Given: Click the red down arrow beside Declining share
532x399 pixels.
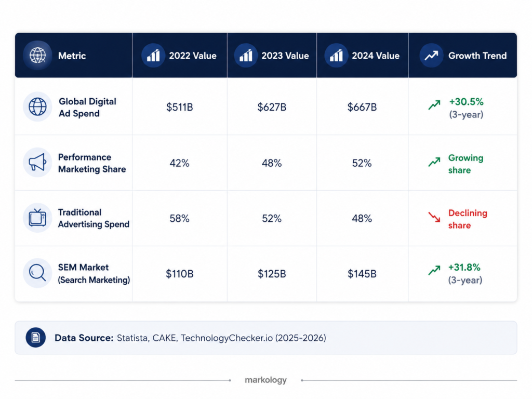Looking at the screenshot, I should (x=434, y=217).
